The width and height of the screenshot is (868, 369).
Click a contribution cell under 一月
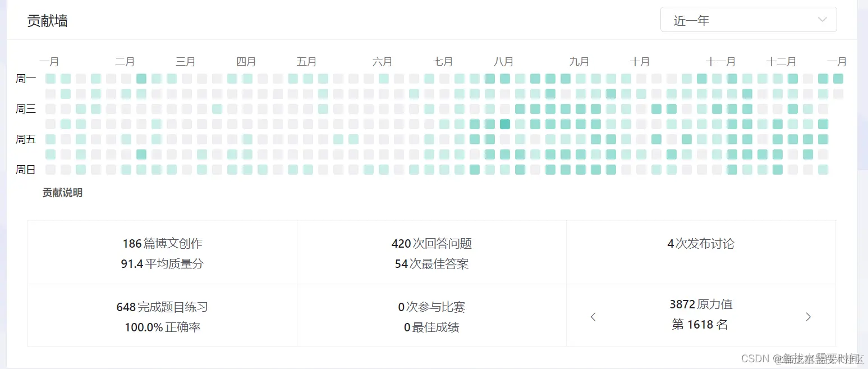click(x=50, y=79)
